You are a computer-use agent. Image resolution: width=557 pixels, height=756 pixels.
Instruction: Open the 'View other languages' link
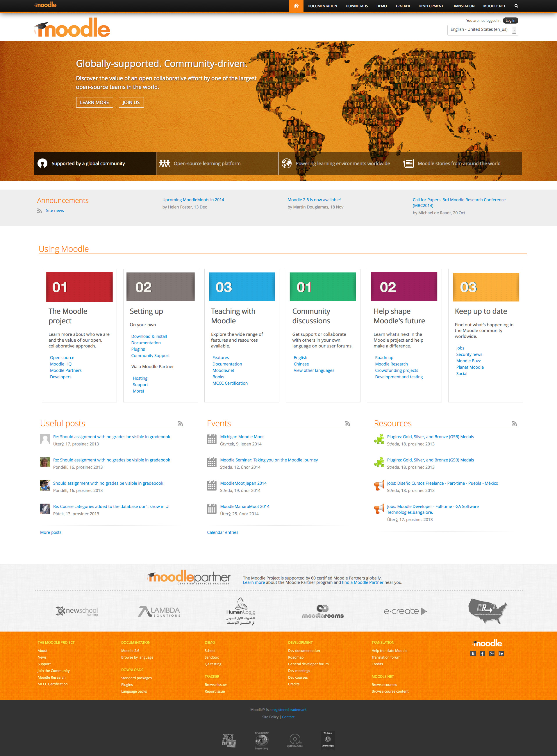pos(314,370)
